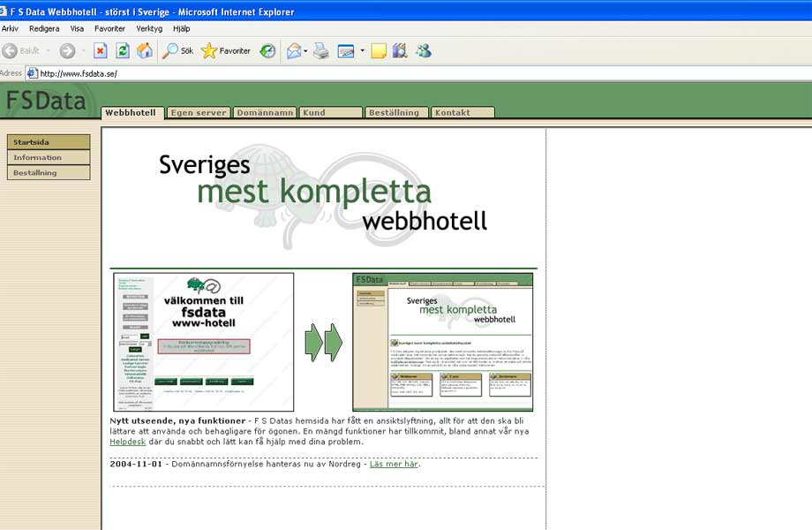Follow the Läs mer här link

[394, 464]
